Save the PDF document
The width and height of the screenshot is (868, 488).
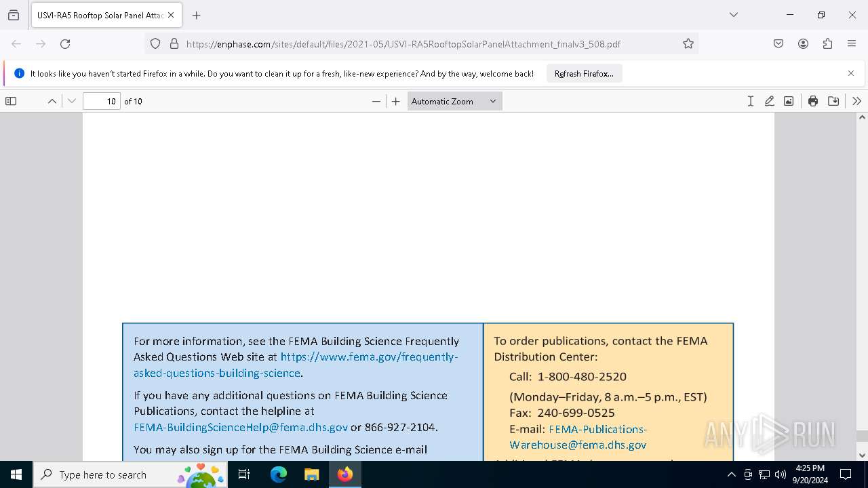point(833,101)
